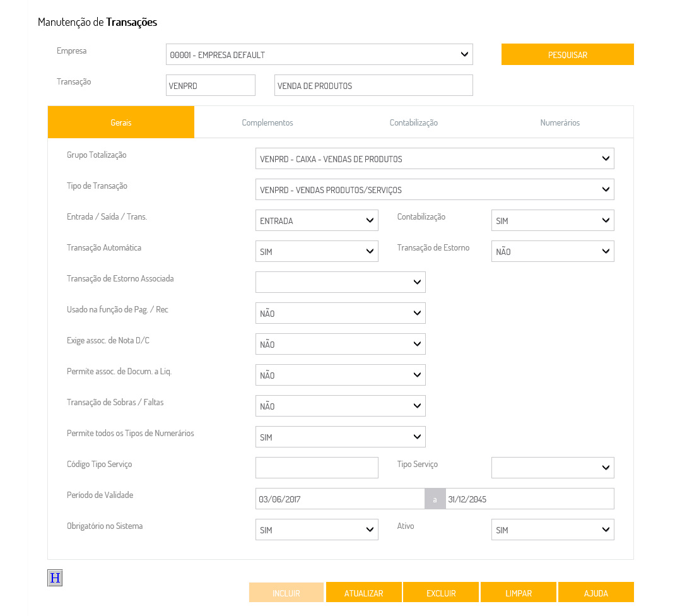Click the blue H icon button

click(55, 577)
